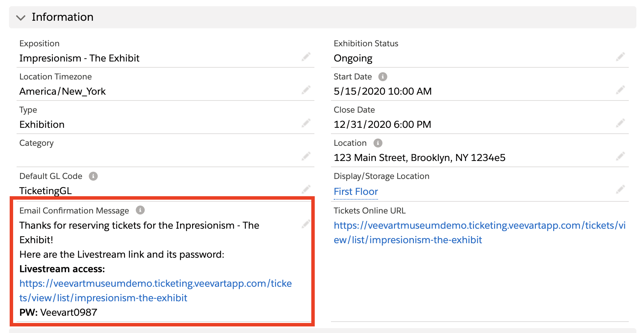Collapse the Information section chevron

pyautogui.click(x=21, y=18)
